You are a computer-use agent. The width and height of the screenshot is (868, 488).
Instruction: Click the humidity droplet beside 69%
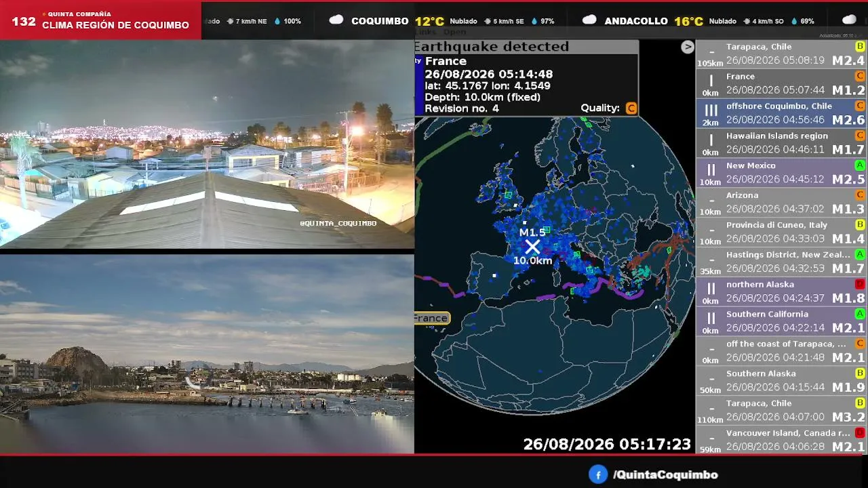click(793, 21)
